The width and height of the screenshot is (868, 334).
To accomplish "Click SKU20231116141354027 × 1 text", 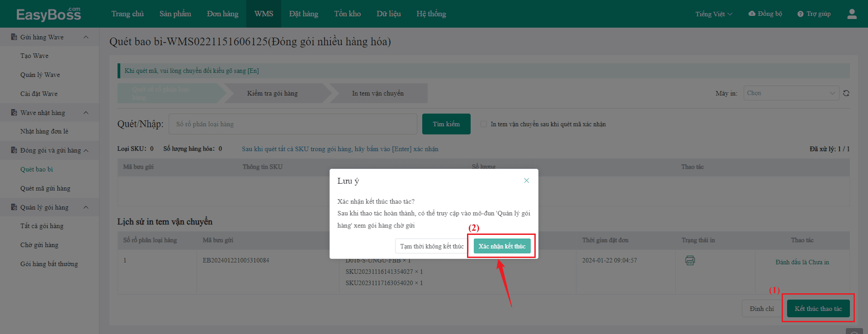I will click(384, 272).
